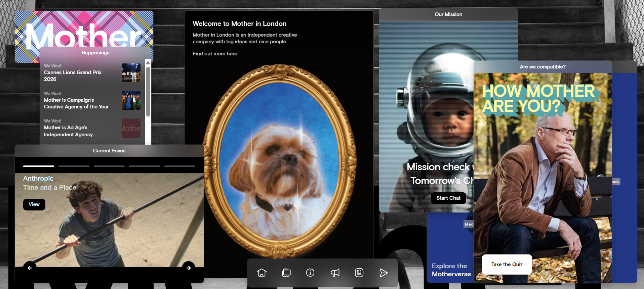
Task: Jump to the third Current Faves progress segment
Action: [x=109, y=166]
